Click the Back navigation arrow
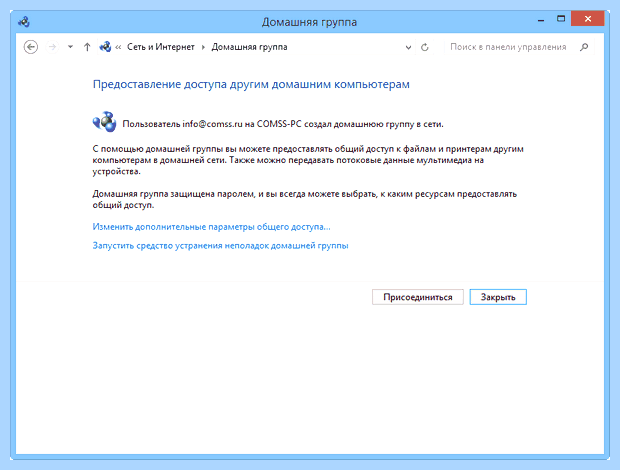The image size is (620, 470). tap(31, 47)
